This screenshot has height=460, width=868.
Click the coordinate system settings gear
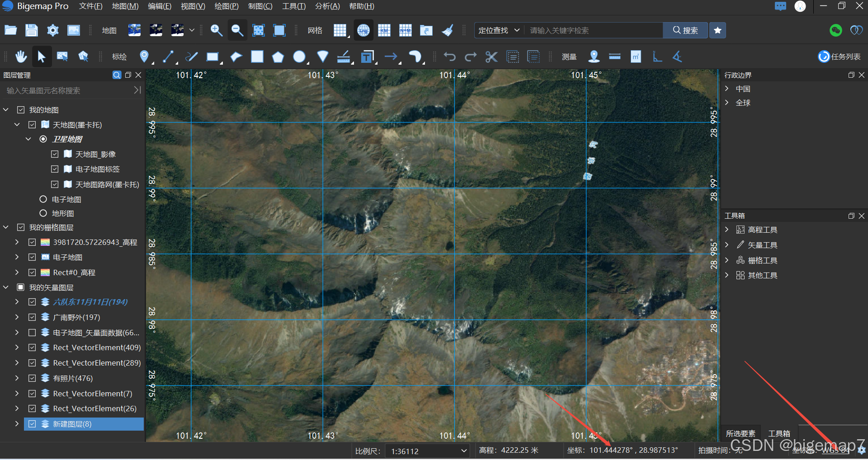point(862,450)
